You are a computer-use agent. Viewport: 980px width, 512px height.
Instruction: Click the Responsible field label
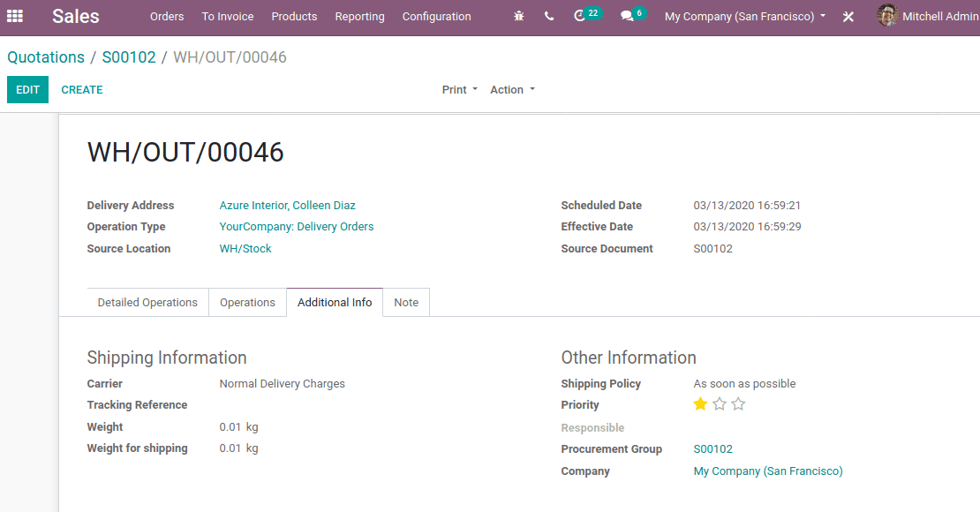coord(592,427)
